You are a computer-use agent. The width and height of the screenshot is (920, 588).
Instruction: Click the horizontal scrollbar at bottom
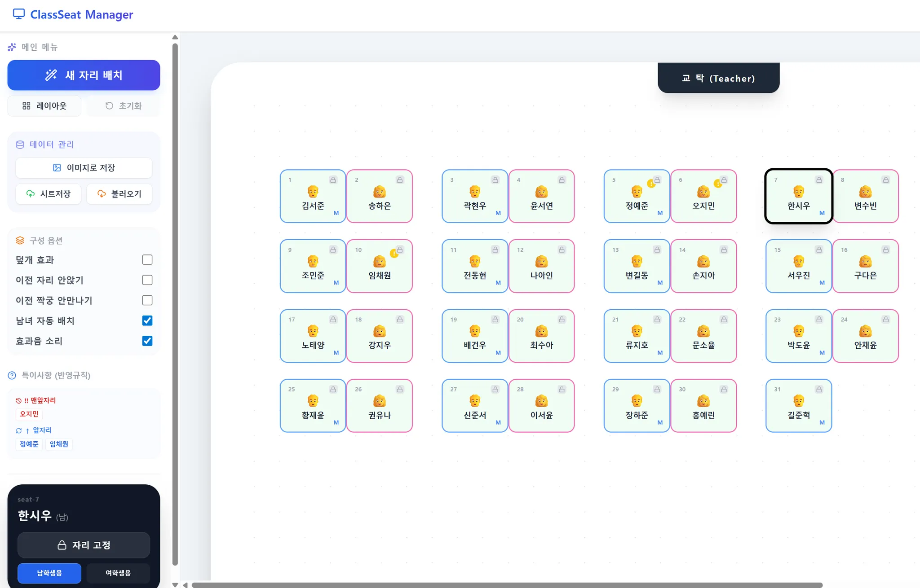(507, 585)
